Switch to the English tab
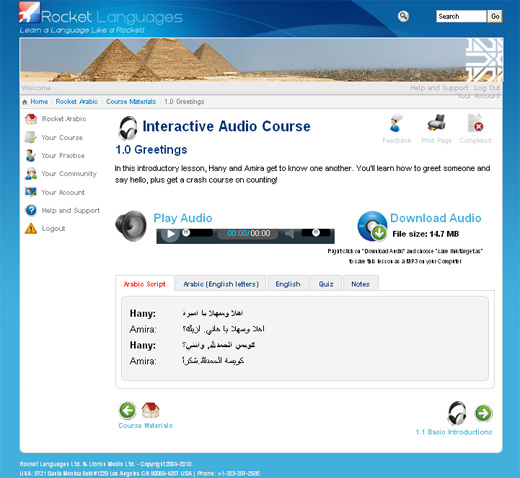This screenshot has height=478, width=520. click(288, 284)
